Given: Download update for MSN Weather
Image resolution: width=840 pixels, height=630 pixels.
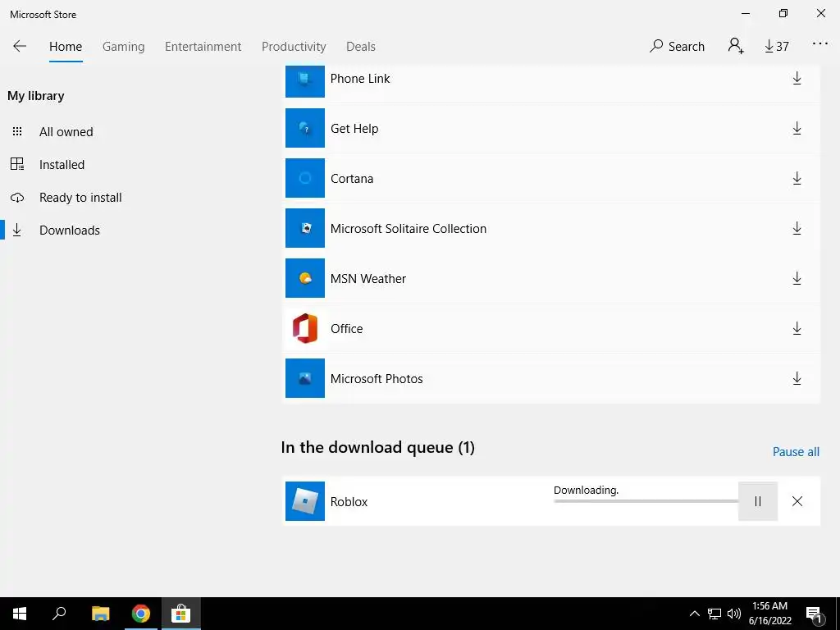Looking at the screenshot, I should tap(797, 278).
